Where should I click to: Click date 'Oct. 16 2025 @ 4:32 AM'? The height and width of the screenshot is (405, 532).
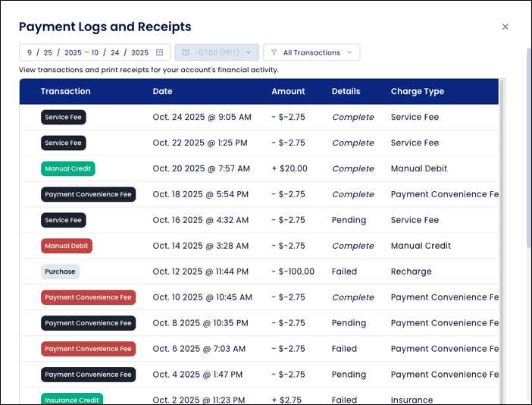coord(201,220)
